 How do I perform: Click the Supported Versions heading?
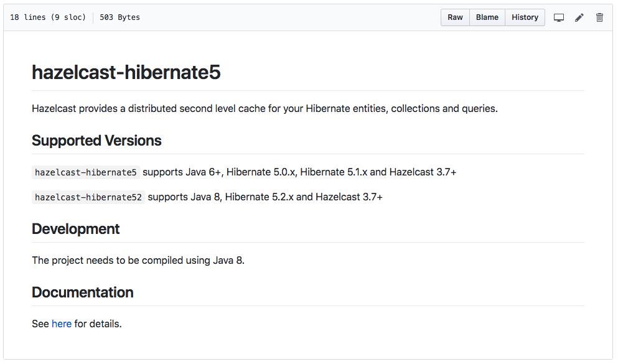point(96,141)
